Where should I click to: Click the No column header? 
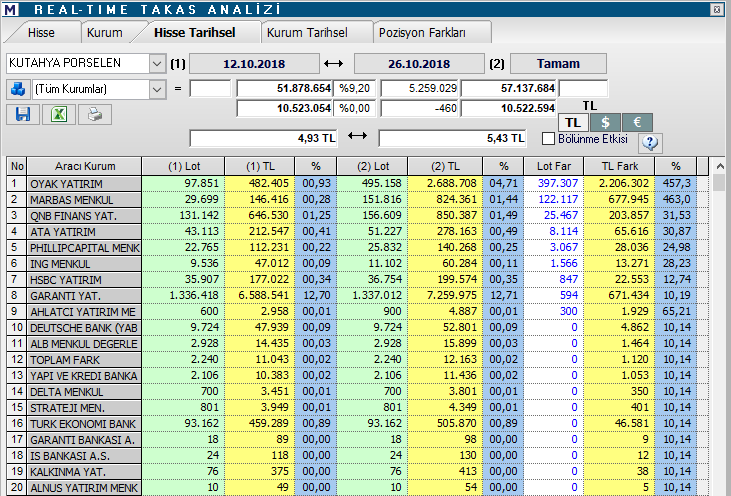click(17, 166)
